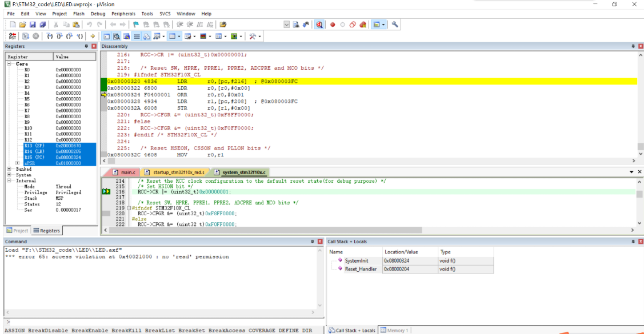Open the Memory 1 tab
The image size is (644, 334).
pos(394,330)
